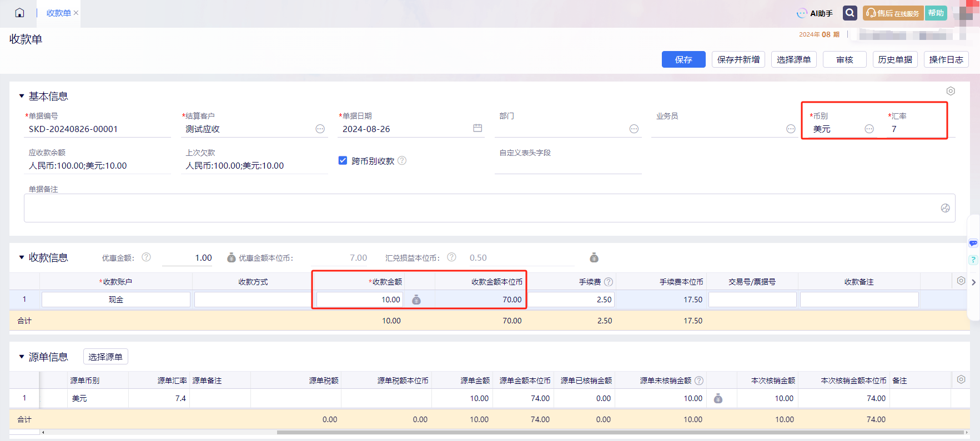Screen dimensions: 980x441
Task: Click money bag icon next to 收款金额
Action: click(416, 300)
